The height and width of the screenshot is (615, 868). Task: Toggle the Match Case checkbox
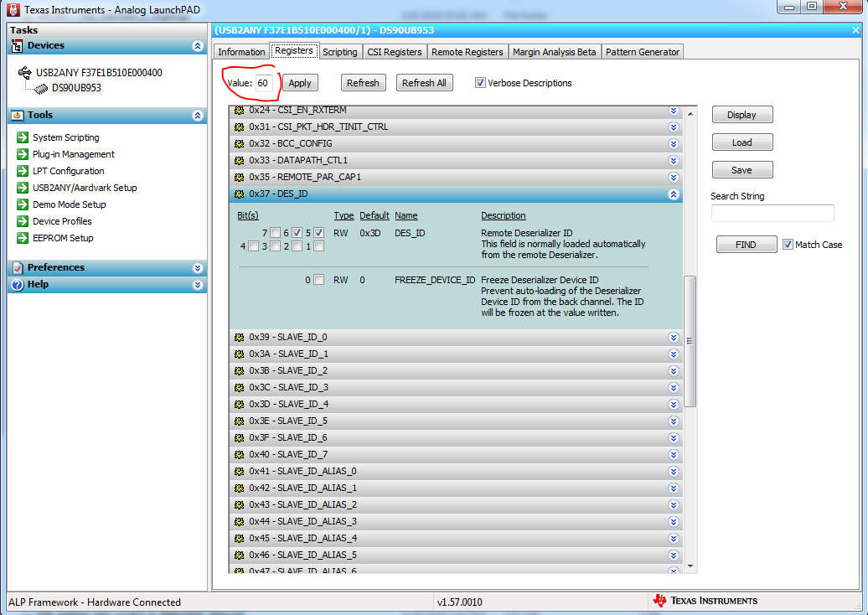click(788, 245)
